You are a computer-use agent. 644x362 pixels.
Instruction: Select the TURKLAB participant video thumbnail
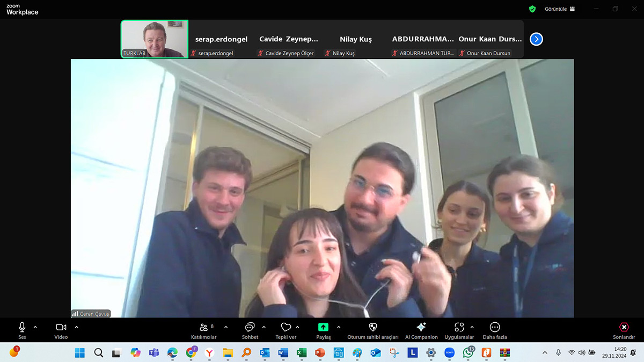[155, 39]
